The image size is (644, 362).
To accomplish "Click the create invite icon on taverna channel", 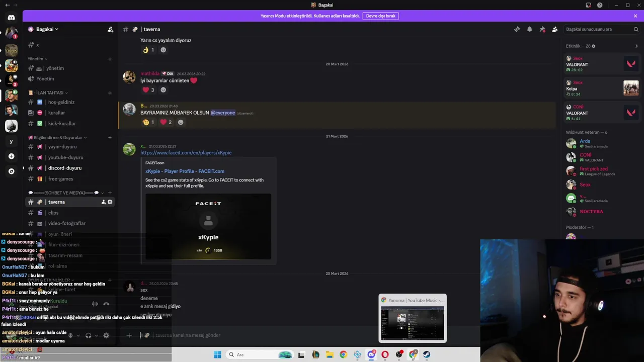I will click(x=104, y=202).
